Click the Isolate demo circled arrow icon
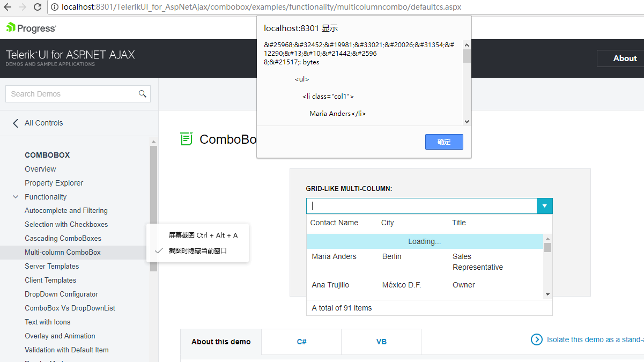Image resolution: width=644 pixels, height=362 pixels. pyautogui.click(x=536, y=339)
